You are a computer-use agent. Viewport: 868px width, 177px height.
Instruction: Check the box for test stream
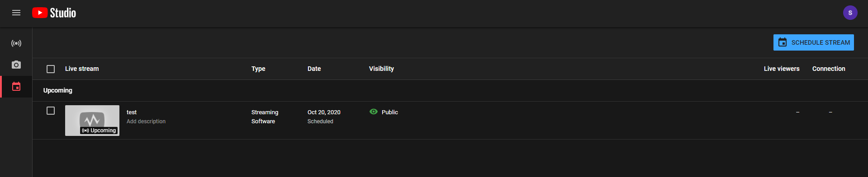click(x=51, y=111)
